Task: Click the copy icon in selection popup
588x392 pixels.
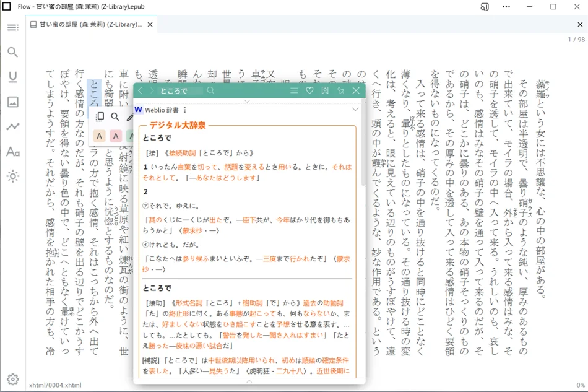Action: (x=100, y=117)
